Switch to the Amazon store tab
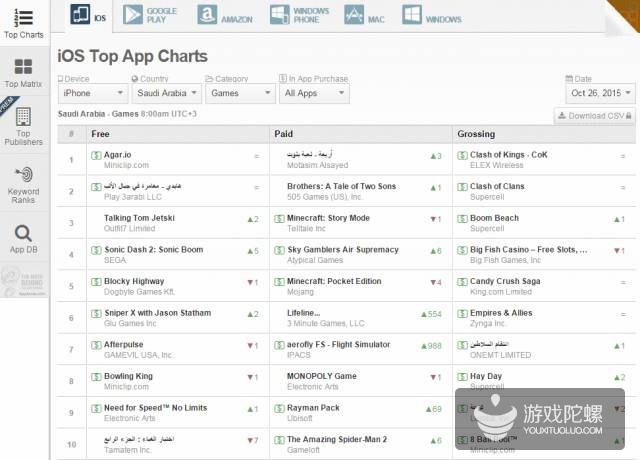The image size is (640, 460). click(x=225, y=16)
